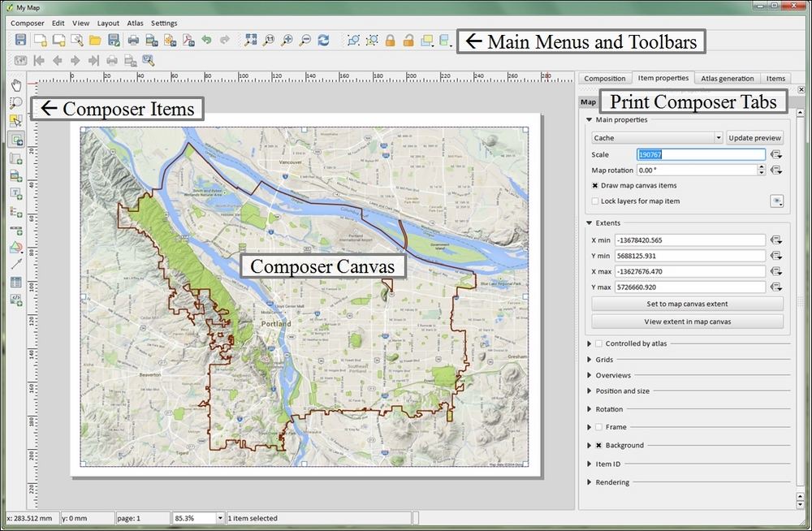This screenshot has width=812, height=531.
Task: Click the Print composition icon
Action: coord(136,40)
